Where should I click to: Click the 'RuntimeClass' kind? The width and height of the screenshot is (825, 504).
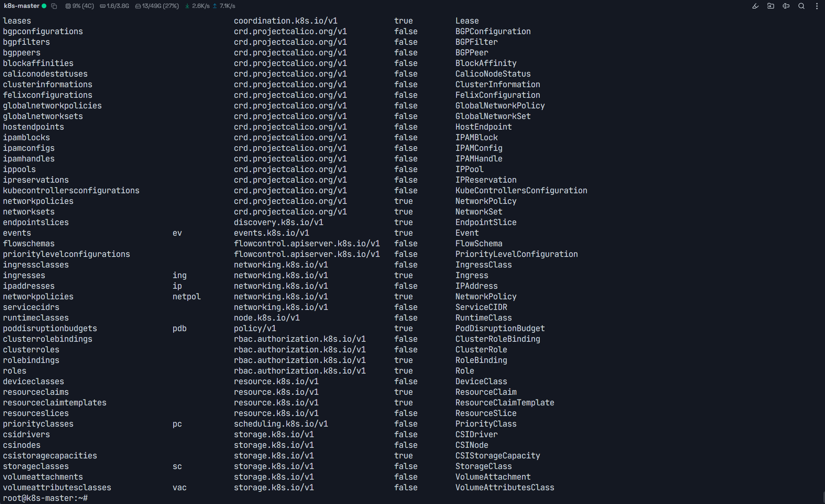pos(484,318)
